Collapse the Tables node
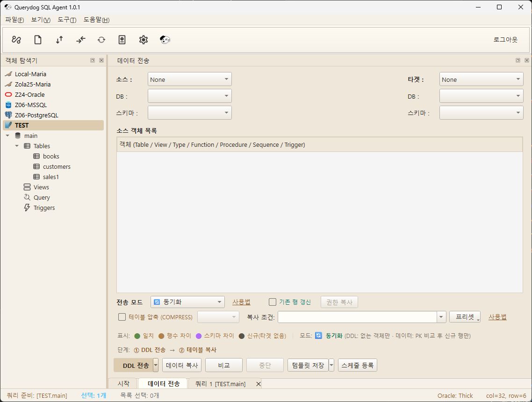The image size is (532, 402). [17, 146]
